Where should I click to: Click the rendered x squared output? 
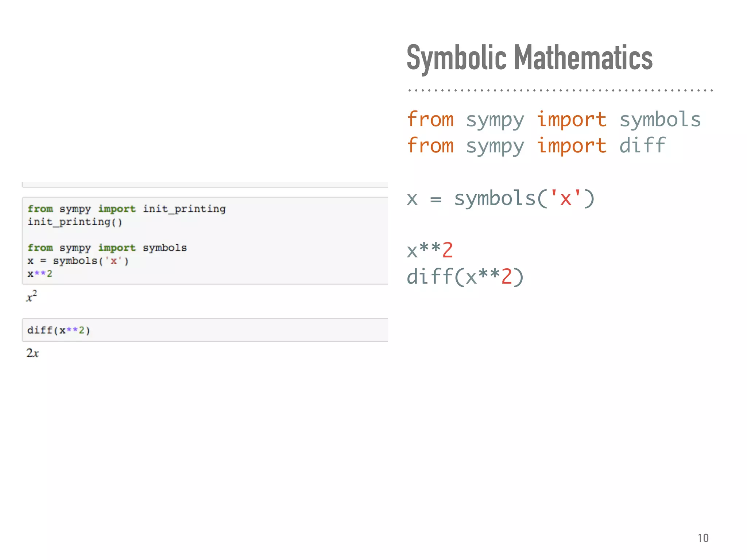[32, 296]
